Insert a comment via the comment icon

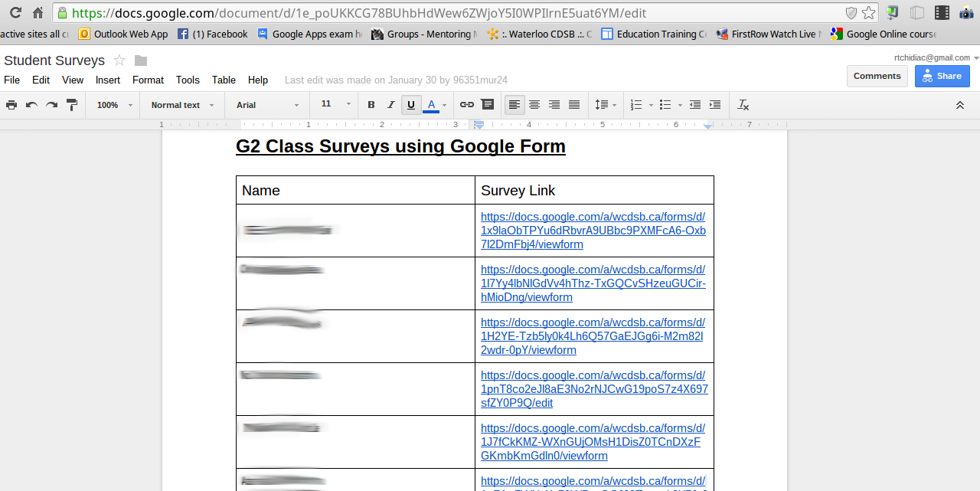[488, 105]
